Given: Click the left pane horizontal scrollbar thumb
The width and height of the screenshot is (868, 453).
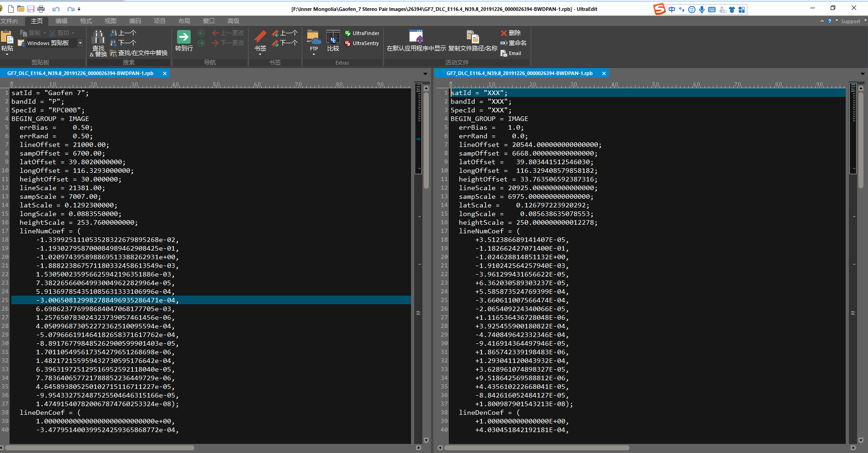Looking at the screenshot, I should 100,448.
